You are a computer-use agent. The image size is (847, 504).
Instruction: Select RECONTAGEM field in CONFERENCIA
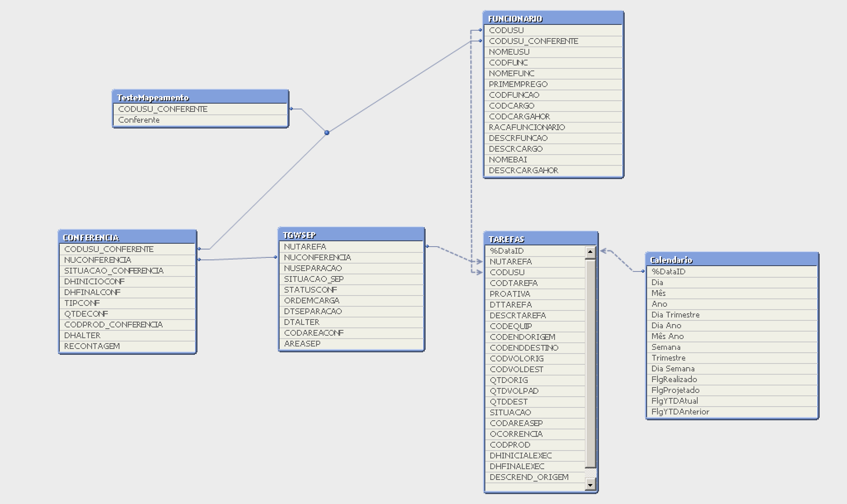pos(92,346)
